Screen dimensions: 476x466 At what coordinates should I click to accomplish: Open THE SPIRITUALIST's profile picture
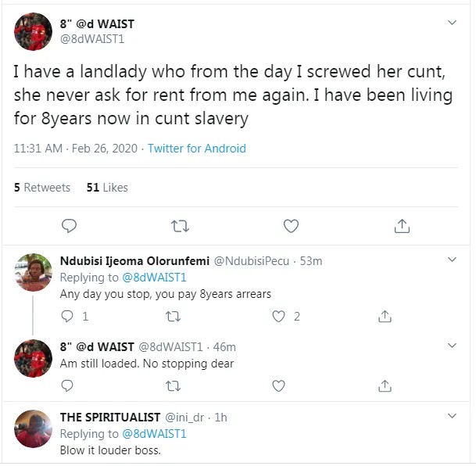34,428
